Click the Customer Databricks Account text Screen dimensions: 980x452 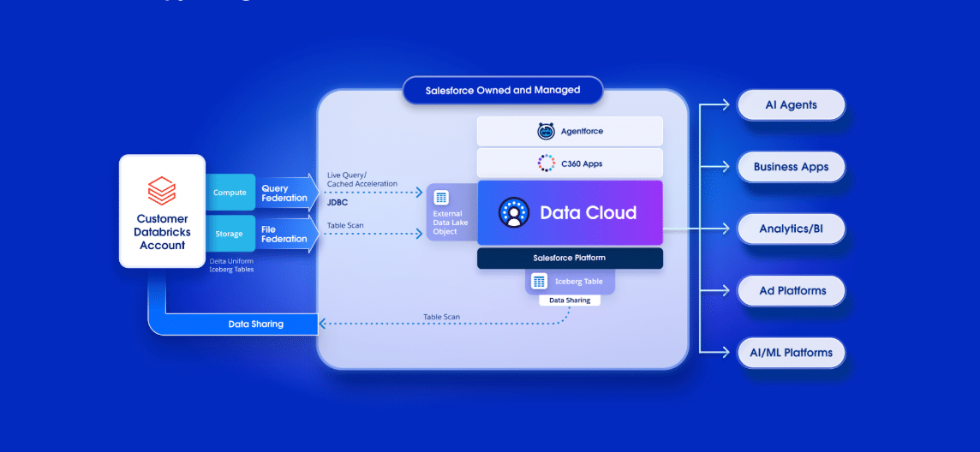click(162, 232)
